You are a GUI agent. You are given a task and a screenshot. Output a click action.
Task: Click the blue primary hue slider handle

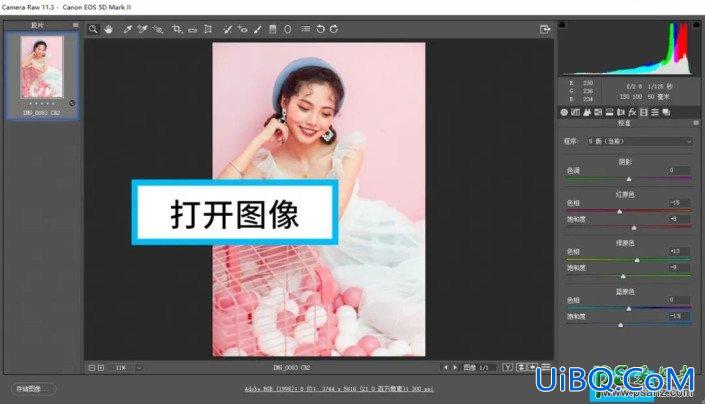(x=629, y=309)
